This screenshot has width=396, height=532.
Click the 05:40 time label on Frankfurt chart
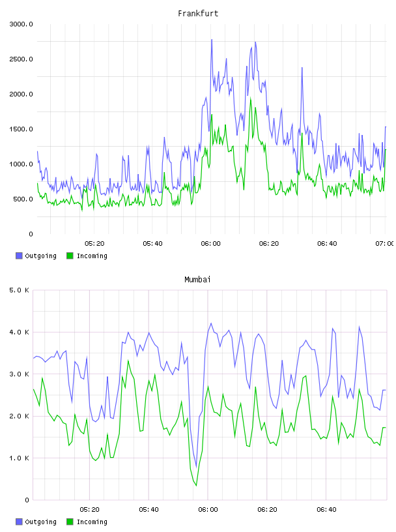point(152,244)
